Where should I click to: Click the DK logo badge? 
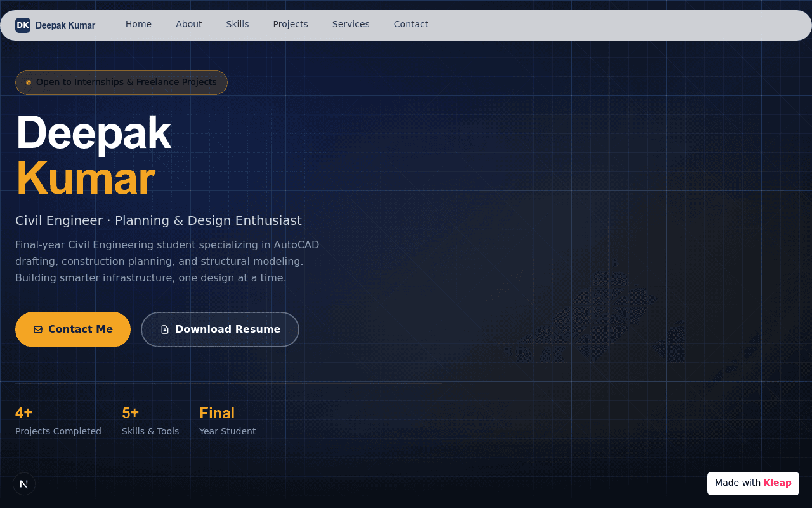23,25
